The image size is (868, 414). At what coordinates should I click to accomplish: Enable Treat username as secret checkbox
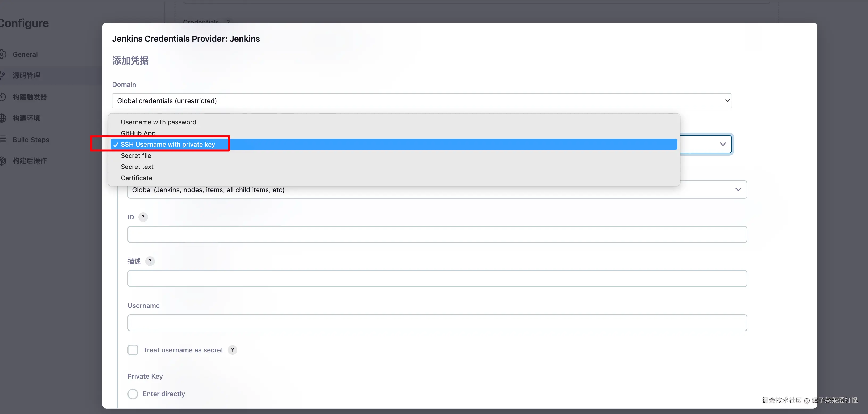pos(133,350)
